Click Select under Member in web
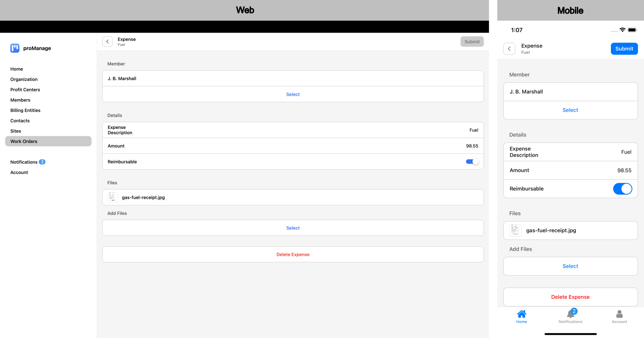This screenshot has height=338, width=644. coord(293,95)
